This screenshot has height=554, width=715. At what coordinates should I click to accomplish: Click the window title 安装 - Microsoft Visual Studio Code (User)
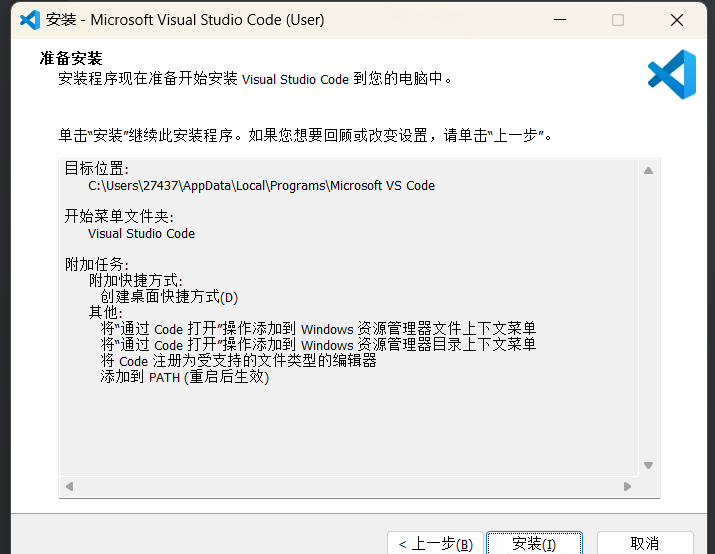(x=185, y=20)
